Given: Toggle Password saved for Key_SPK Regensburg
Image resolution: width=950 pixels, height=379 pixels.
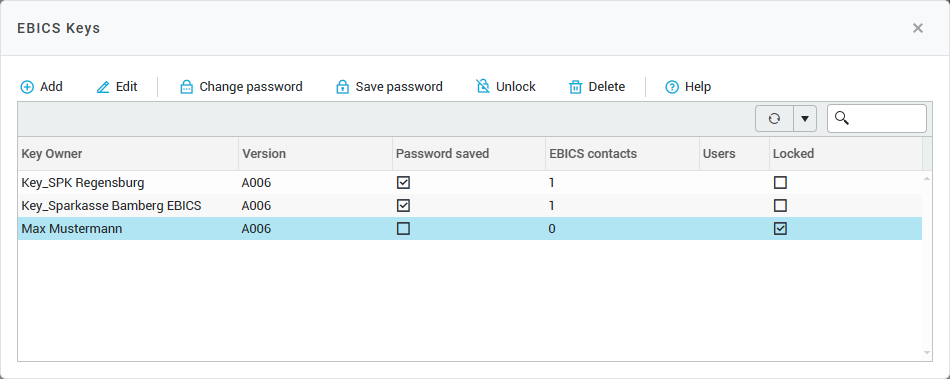Looking at the screenshot, I should [403, 182].
